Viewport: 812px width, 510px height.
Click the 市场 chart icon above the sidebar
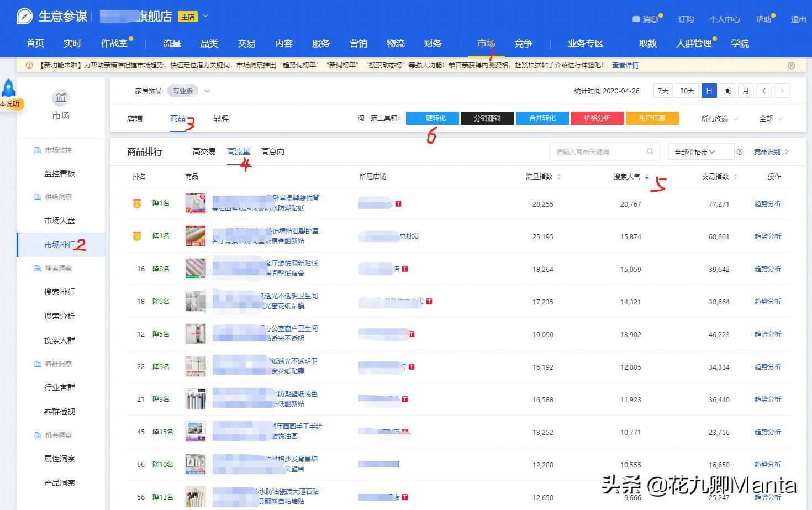[x=61, y=97]
